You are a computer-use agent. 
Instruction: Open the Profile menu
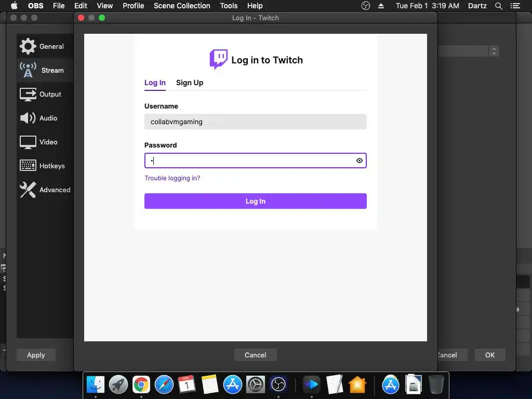click(x=134, y=6)
